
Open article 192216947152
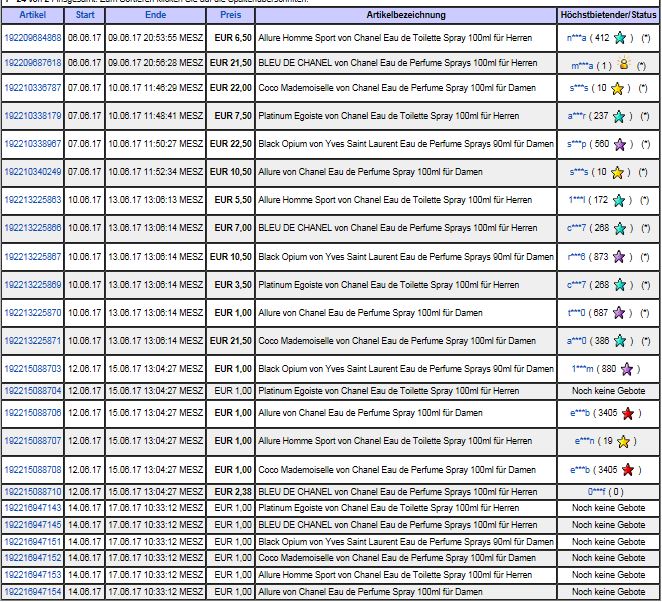pos(33,558)
